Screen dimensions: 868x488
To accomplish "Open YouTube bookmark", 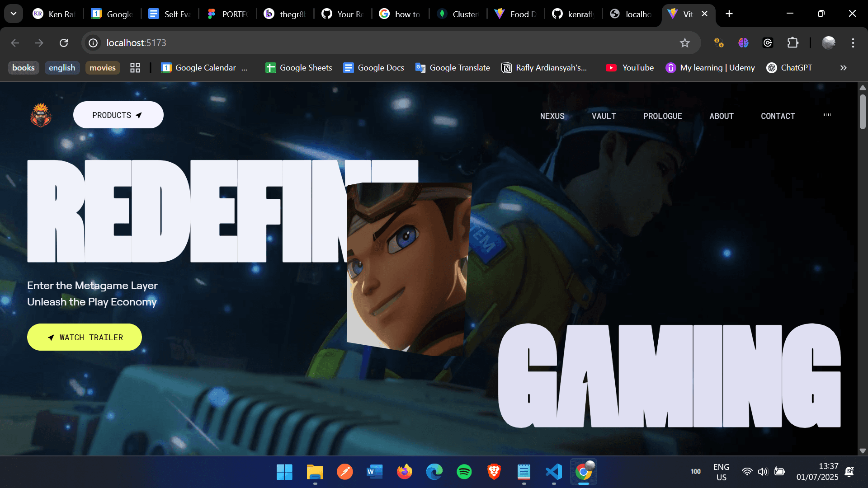I will click(x=629, y=68).
